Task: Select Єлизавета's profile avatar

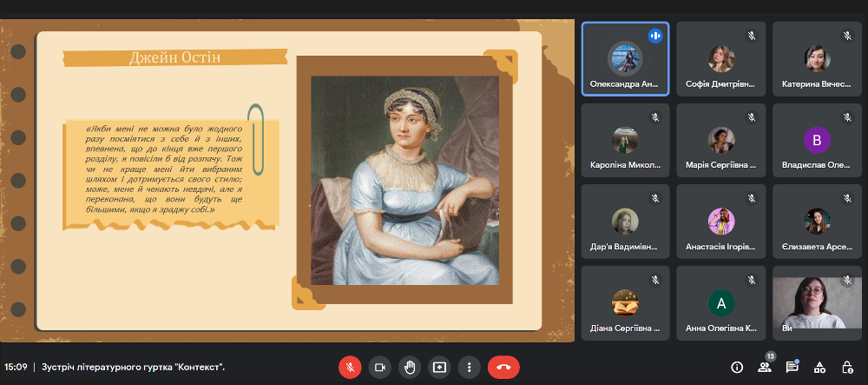Action: click(x=817, y=222)
